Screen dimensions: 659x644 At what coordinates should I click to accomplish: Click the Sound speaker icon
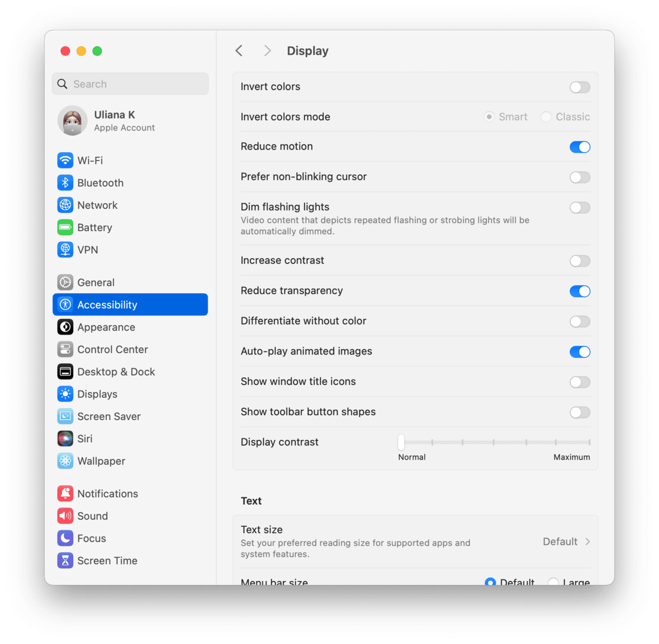65,516
